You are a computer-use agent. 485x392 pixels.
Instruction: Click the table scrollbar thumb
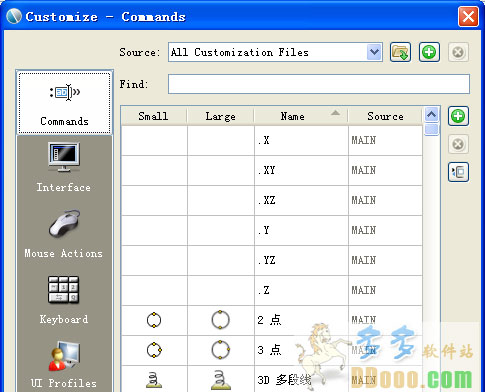pos(431,129)
